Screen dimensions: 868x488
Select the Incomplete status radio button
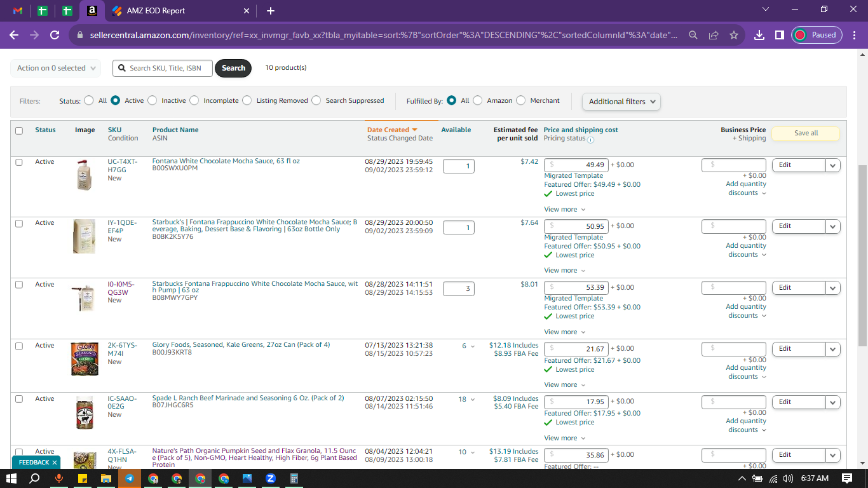tap(194, 100)
